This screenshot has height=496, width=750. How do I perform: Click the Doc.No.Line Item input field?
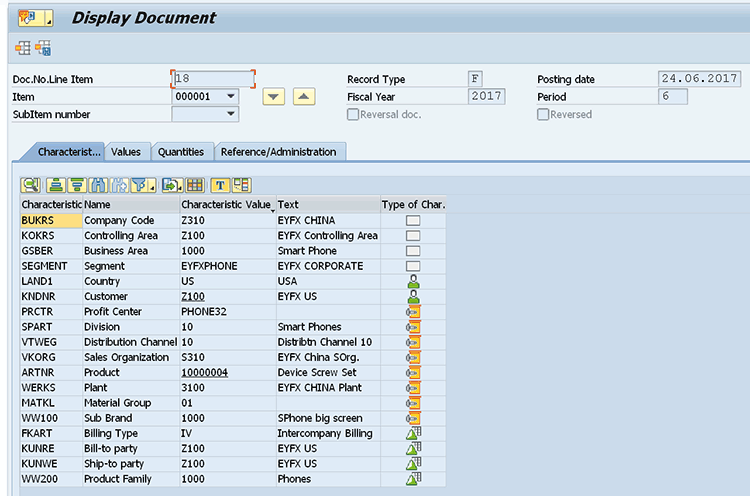tap(214, 79)
